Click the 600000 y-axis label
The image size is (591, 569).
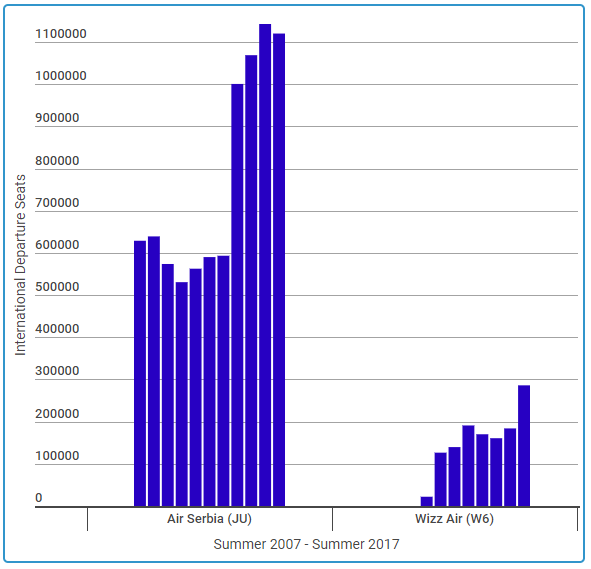point(57,245)
